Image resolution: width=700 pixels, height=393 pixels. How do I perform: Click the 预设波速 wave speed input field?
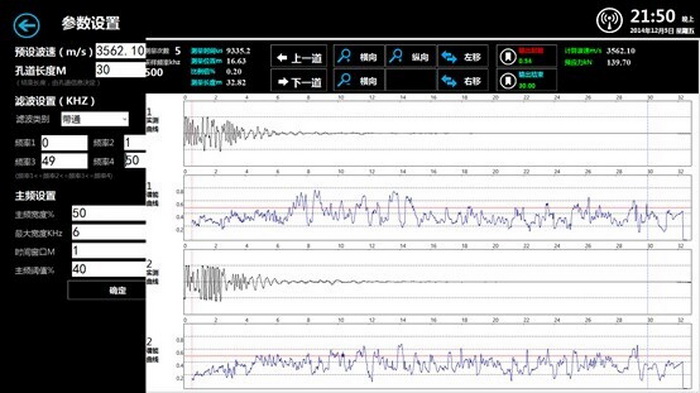(x=121, y=51)
